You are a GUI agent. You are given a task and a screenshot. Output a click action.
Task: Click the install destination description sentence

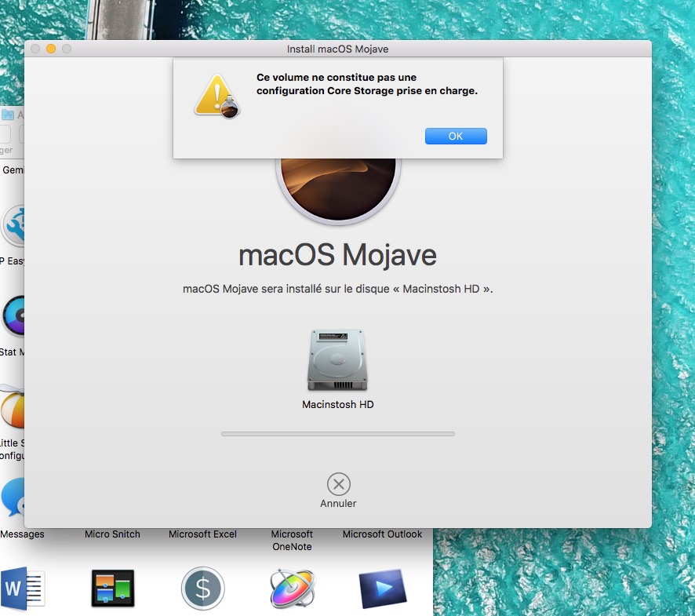[338, 289]
